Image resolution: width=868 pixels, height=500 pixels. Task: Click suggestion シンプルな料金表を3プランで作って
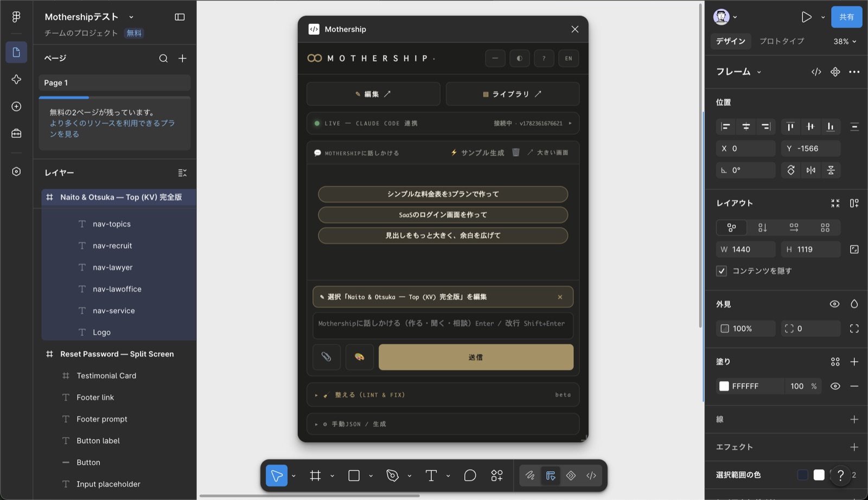pos(443,194)
